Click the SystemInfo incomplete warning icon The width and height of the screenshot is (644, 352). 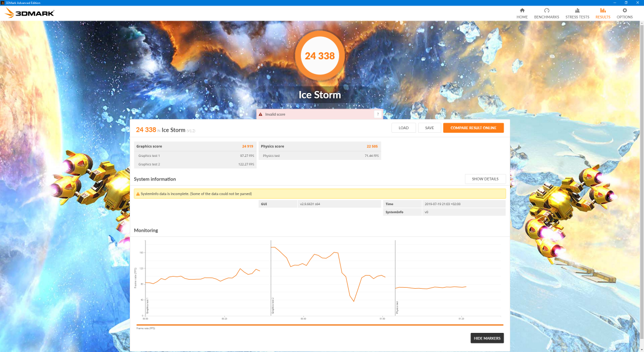137,194
